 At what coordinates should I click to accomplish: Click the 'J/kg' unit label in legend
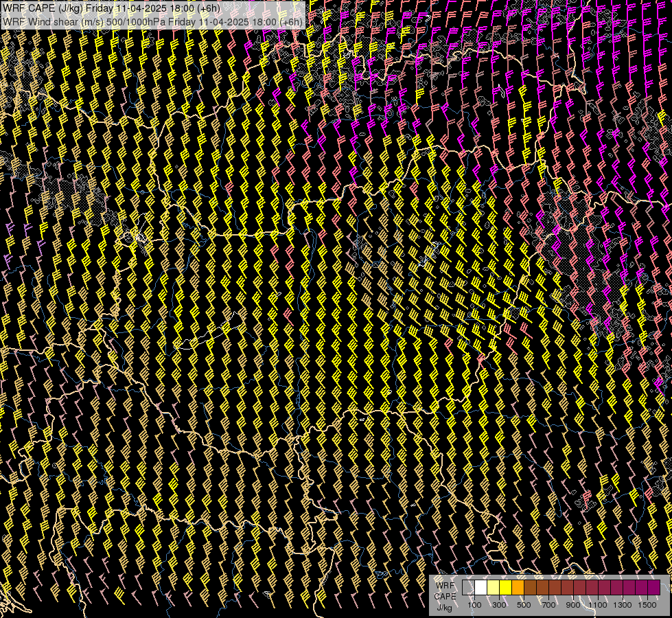(444, 608)
